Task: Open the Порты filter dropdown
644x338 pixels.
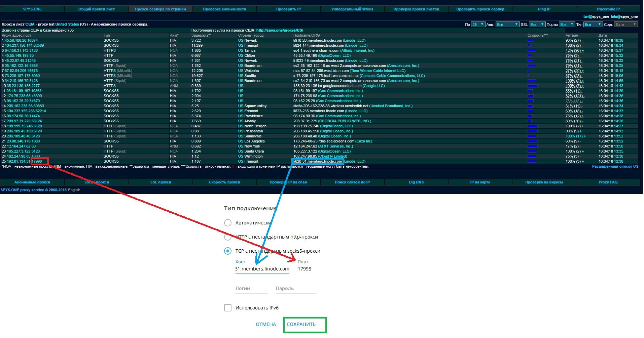Action: tap(567, 25)
